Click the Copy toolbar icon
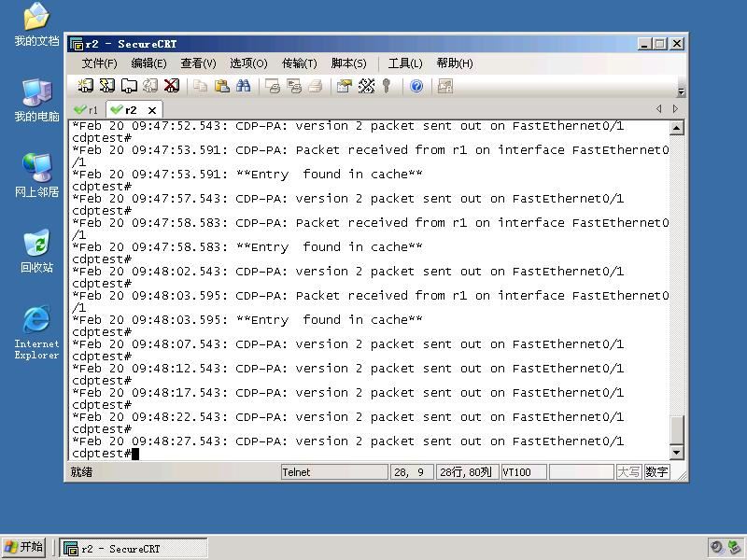This screenshot has width=747, height=560. pos(200,86)
